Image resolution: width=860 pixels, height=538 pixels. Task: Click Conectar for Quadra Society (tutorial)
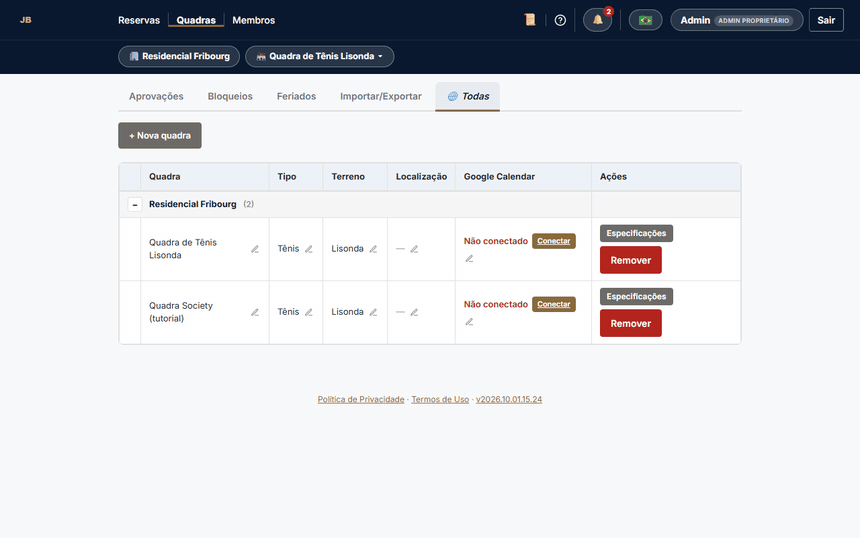point(553,304)
